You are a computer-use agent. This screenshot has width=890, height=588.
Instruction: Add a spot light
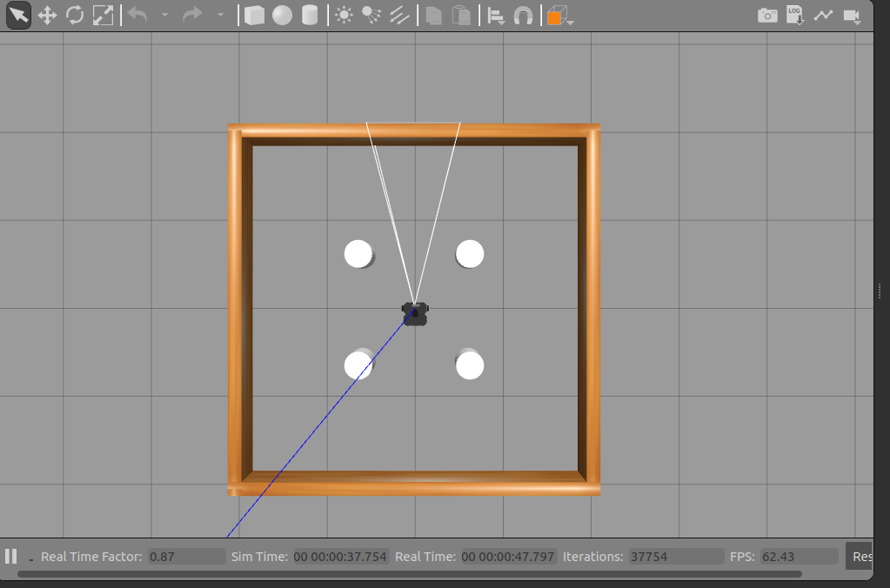tap(371, 16)
